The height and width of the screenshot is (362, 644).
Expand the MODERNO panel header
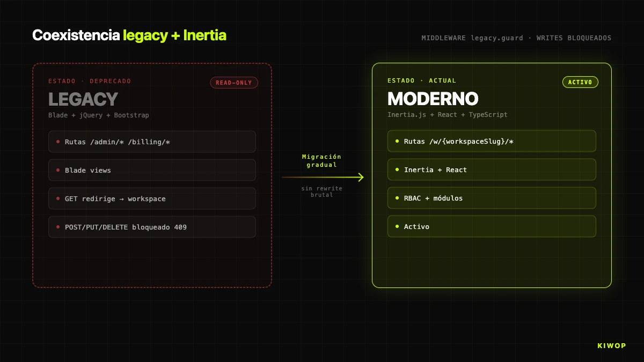coord(433,99)
